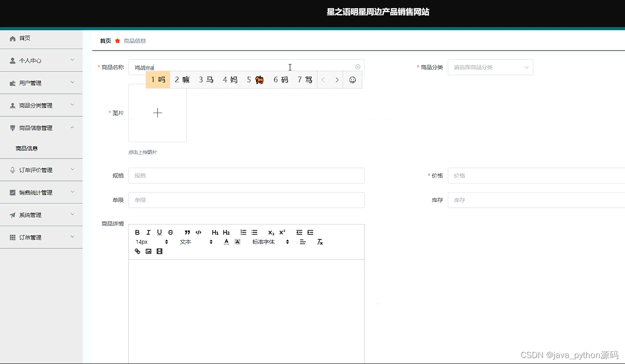
Task: Open the IME emoji picker
Action: pyautogui.click(x=352, y=80)
